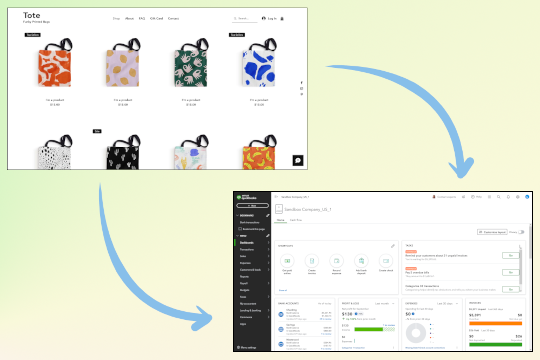Click the feedback icon next to Contact experts
The image size is (540, 360).
pyautogui.click(x=464, y=197)
